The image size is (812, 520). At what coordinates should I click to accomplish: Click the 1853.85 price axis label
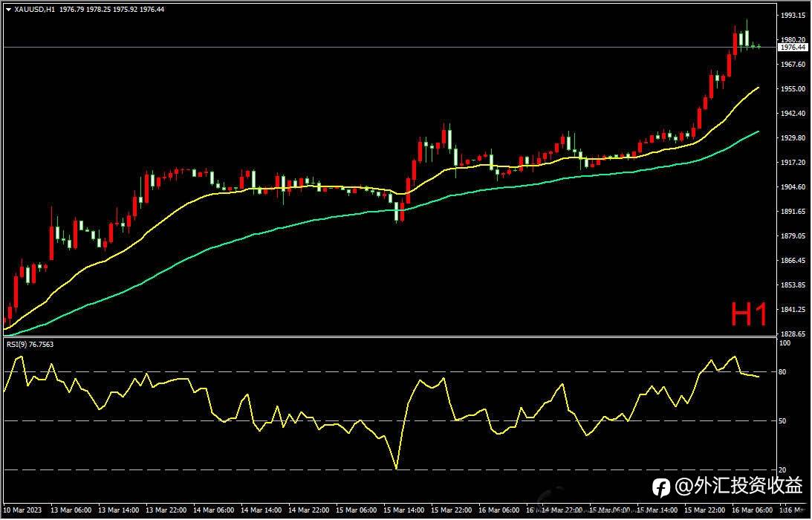(793, 285)
